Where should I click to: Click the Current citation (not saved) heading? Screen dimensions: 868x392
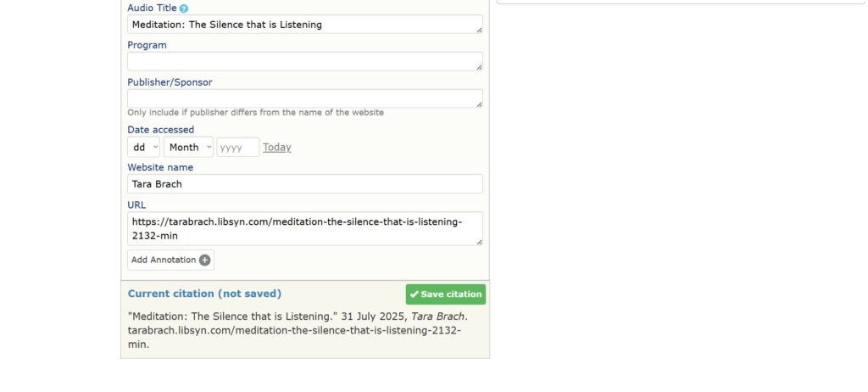[x=204, y=294]
